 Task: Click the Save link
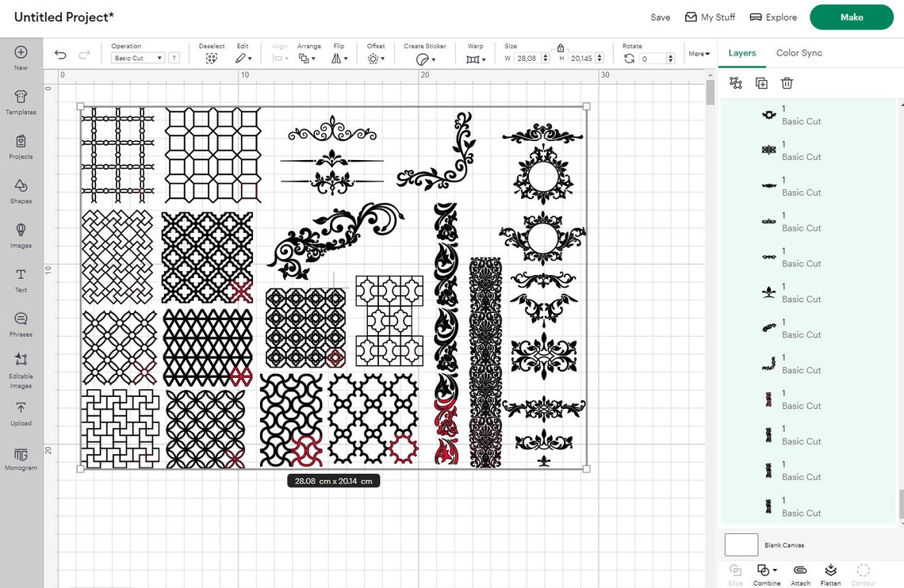(x=660, y=17)
